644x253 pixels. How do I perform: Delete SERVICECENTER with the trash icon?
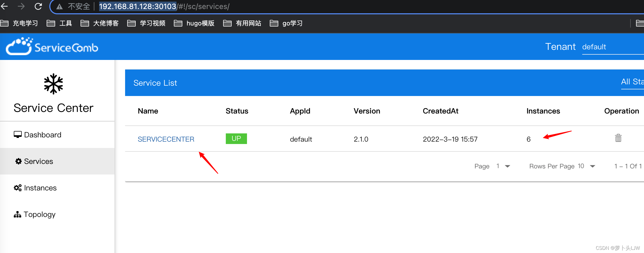coord(618,138)
